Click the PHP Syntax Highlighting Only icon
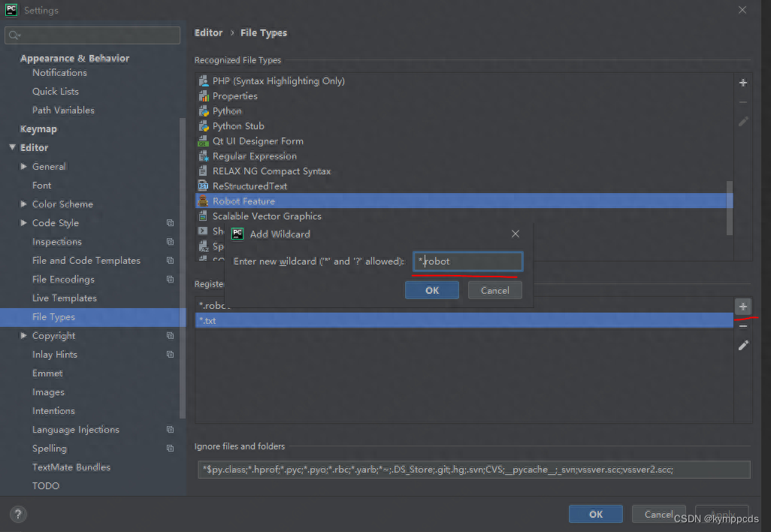 [203, 80]
